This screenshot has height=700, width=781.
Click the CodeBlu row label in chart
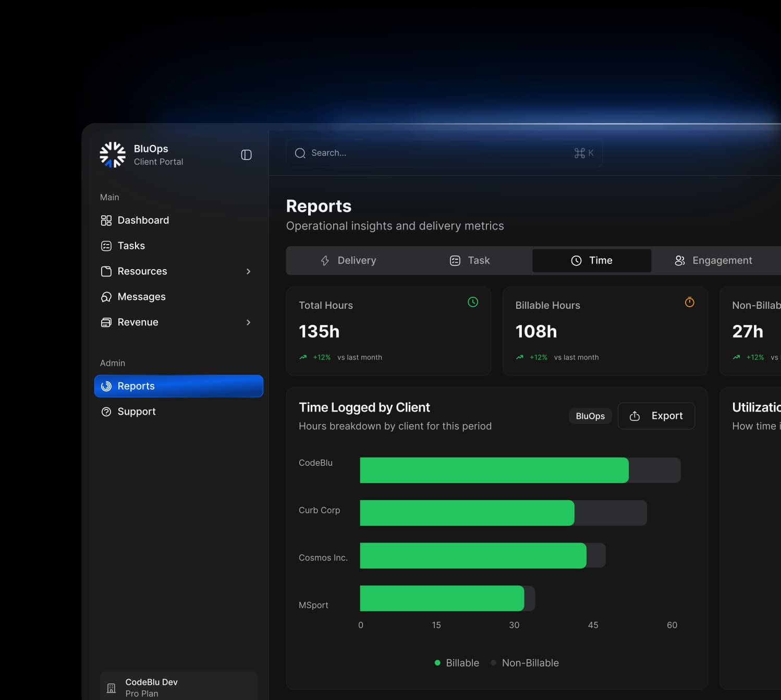pyautogui.click(x=315, y=463)
